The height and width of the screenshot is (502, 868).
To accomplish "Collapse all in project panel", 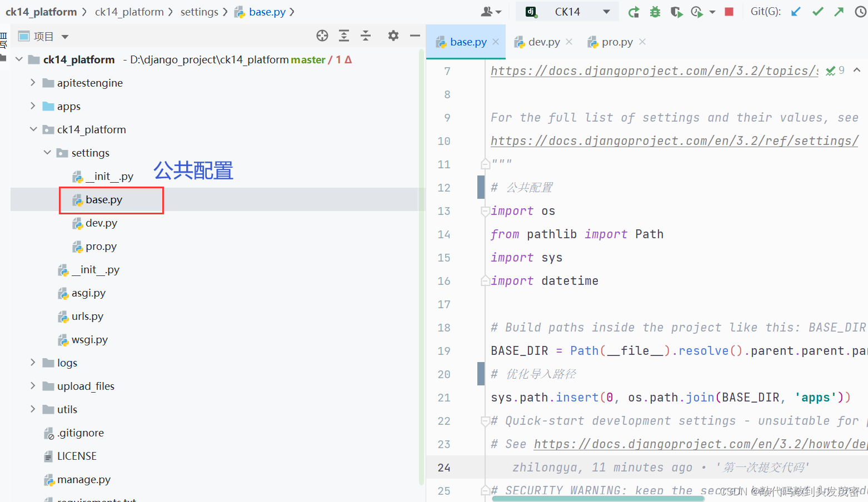I will (366, 36).
